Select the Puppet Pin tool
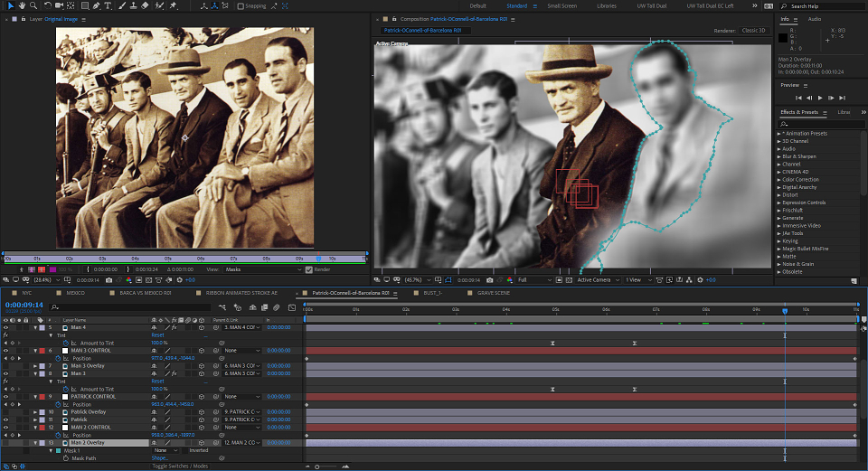 point(174,5)
